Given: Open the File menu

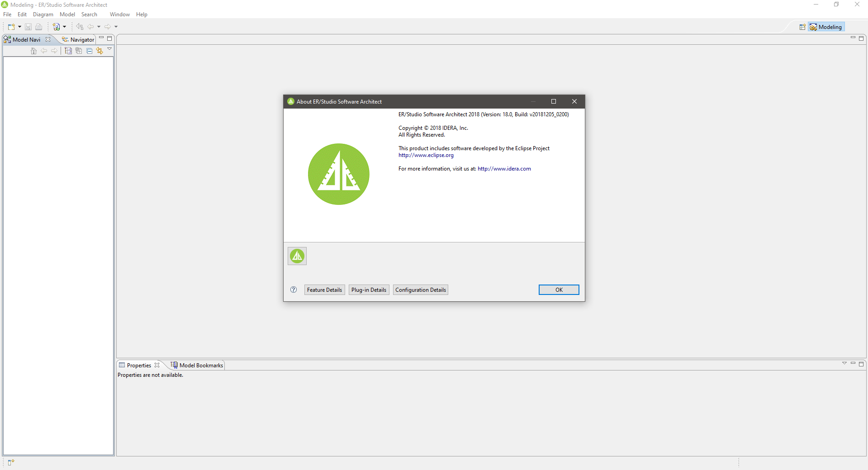Looking at the screenshot, I should pos(7,14).
